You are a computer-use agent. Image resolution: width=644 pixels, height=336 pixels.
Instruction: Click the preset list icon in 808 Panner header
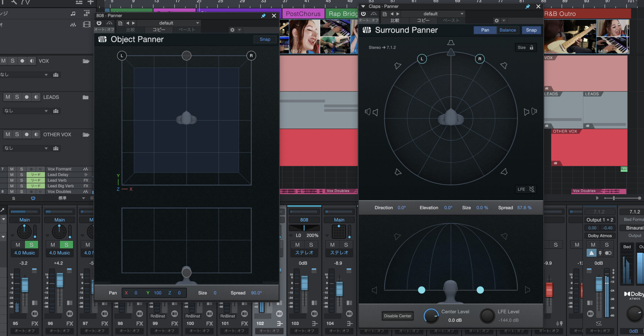[120, 23]
